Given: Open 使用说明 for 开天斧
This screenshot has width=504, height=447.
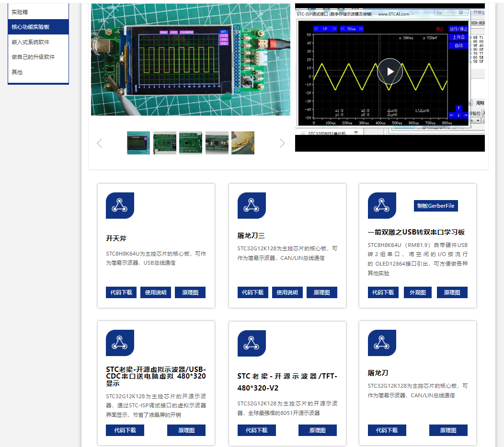Looking at the screenshot, I should (156, 292).
